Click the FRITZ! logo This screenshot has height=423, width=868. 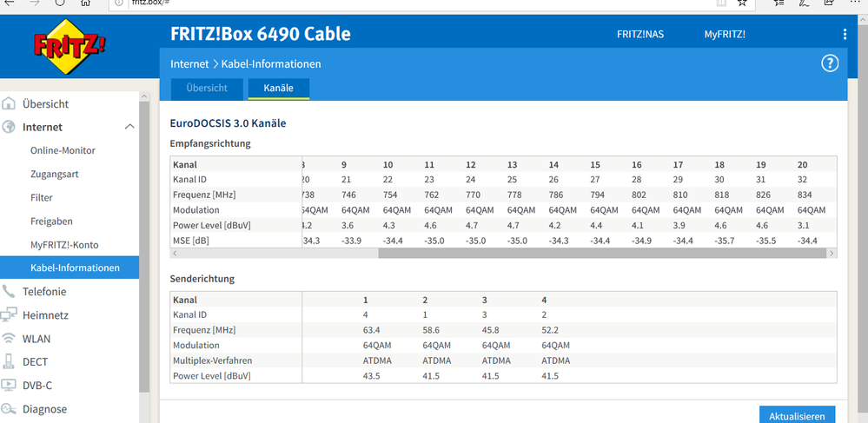coord(58,52)
